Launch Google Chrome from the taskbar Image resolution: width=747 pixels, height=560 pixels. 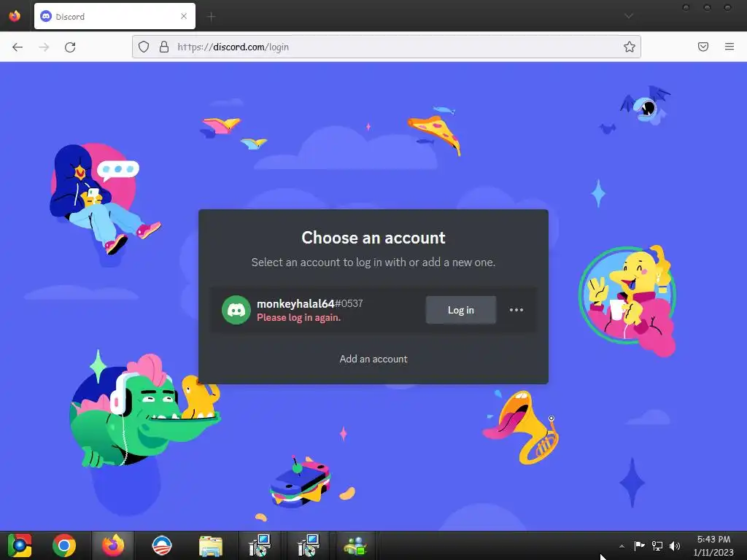(x=64, y=545)
